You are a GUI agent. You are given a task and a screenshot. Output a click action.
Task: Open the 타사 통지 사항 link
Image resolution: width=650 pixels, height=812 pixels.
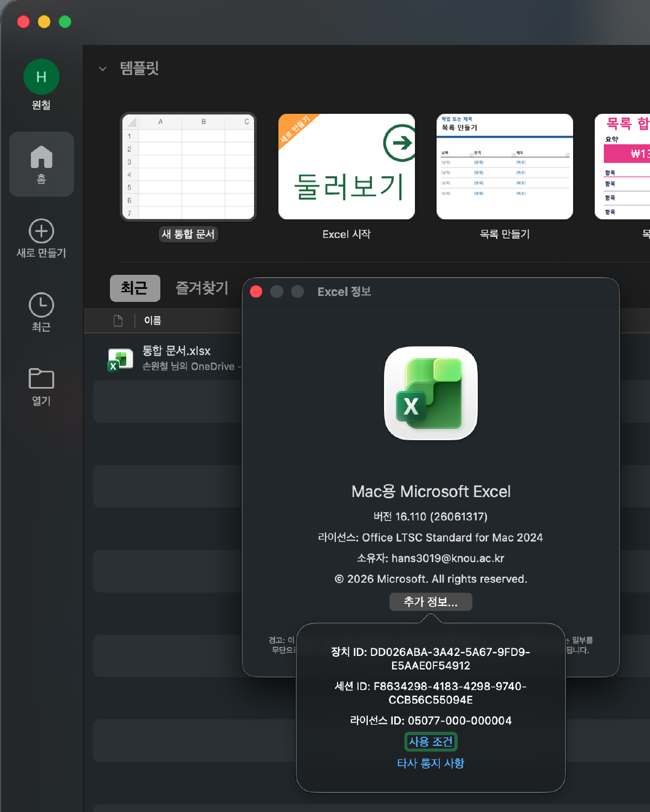pos(431,763)
